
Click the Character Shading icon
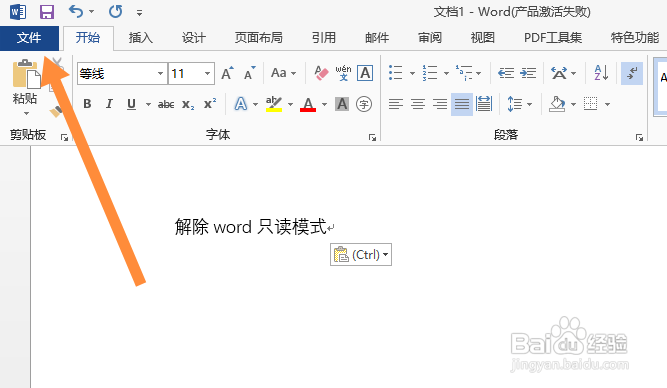click(x=342, y=104)
